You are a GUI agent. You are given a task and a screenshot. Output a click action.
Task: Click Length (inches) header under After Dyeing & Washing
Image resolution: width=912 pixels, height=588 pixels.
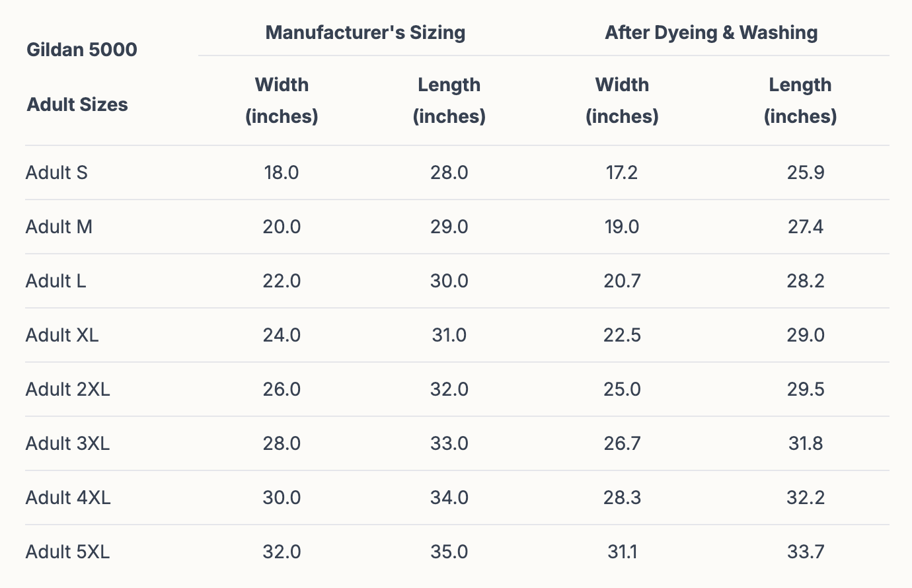pos(800,100)
